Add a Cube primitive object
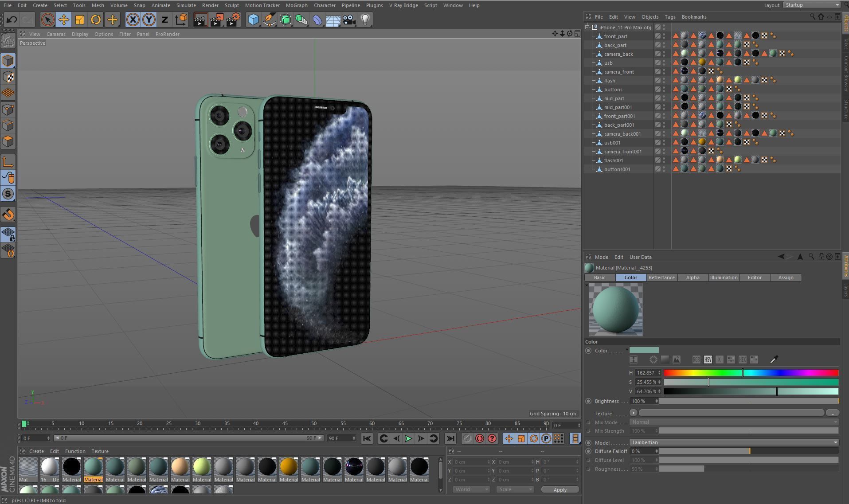 tap(253, 20)
